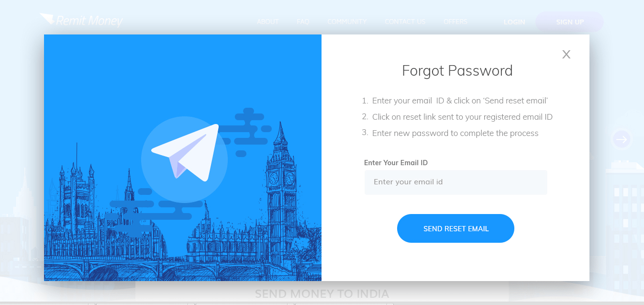The height and width of the screenshot is (305, 644).
Task: Click the SEND RESET EMAIL button
Action: pyautogui.click(x=455, y=228)
